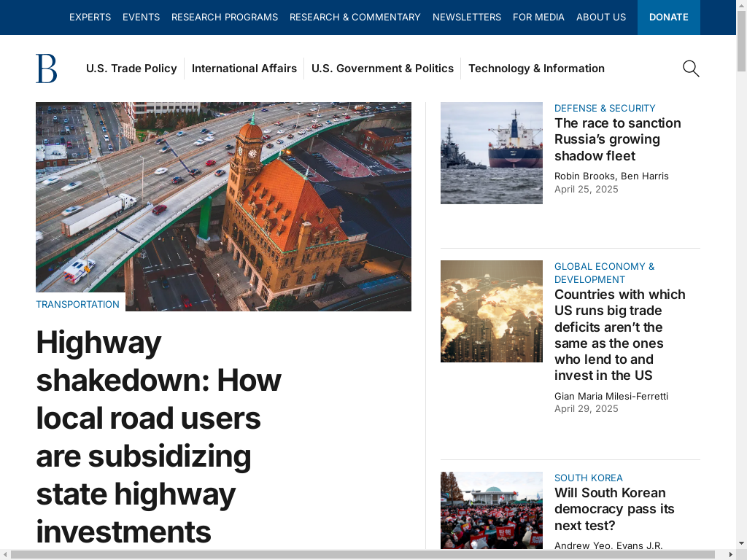Read the race to sanction Russia's shadow fleet

tap(617, 139)
